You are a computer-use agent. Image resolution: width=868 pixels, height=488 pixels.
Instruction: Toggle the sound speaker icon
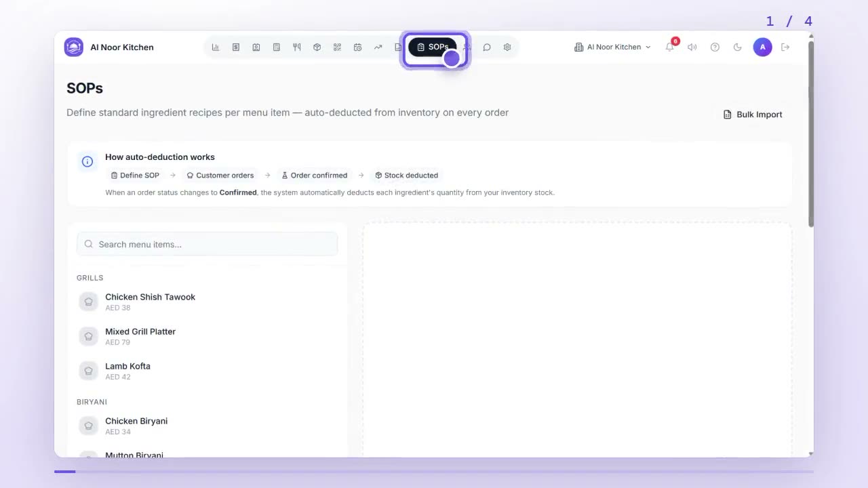pos(692,47)
